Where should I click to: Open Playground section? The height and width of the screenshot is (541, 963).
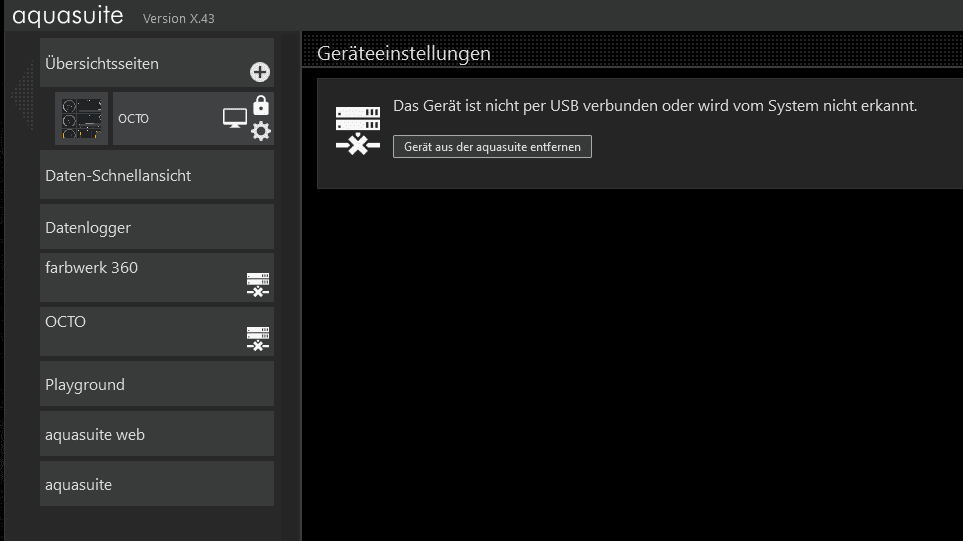(157, 384)
